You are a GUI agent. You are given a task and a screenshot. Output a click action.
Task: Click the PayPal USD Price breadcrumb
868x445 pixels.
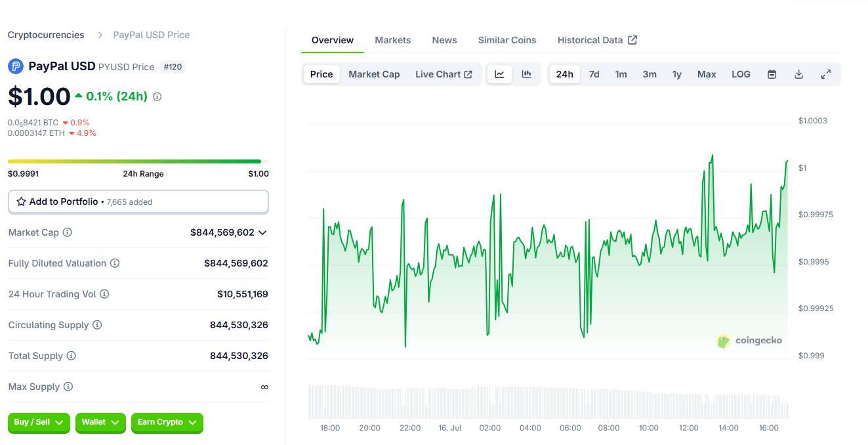tap(152, 35)
